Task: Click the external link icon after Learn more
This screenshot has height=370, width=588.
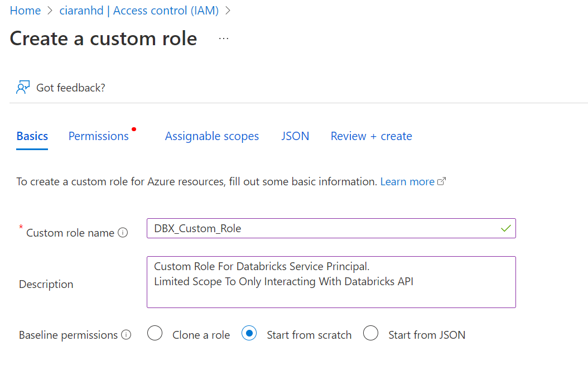Action: click(442, 181)
